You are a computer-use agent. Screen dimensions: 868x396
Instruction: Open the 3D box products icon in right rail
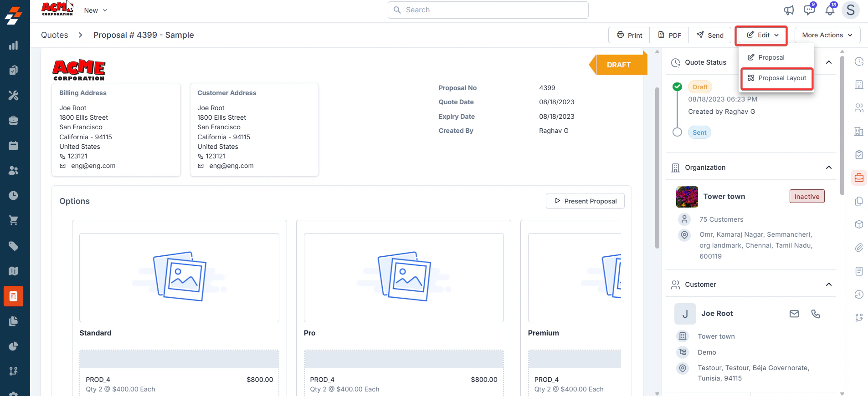(x=859, y=224)
